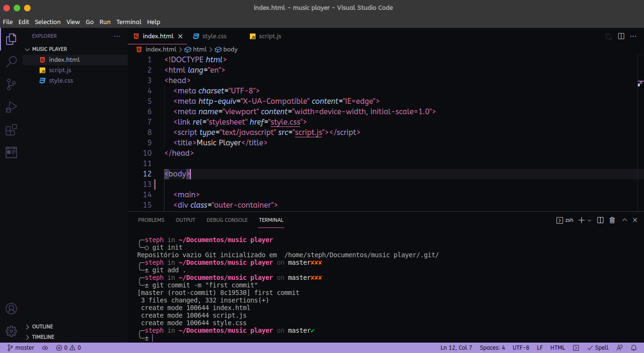Open notifications bell in status bar

[634, 348]
